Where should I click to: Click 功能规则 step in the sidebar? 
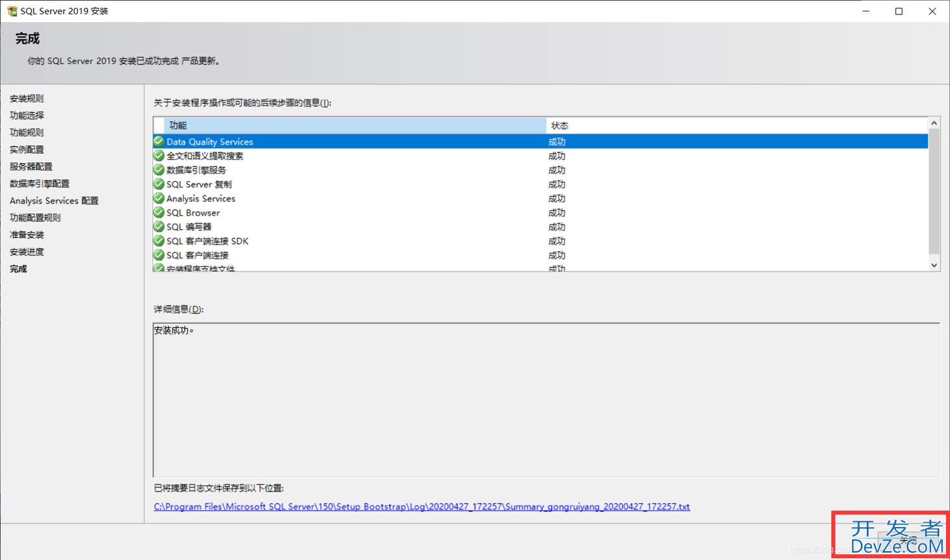pos(27,132)
